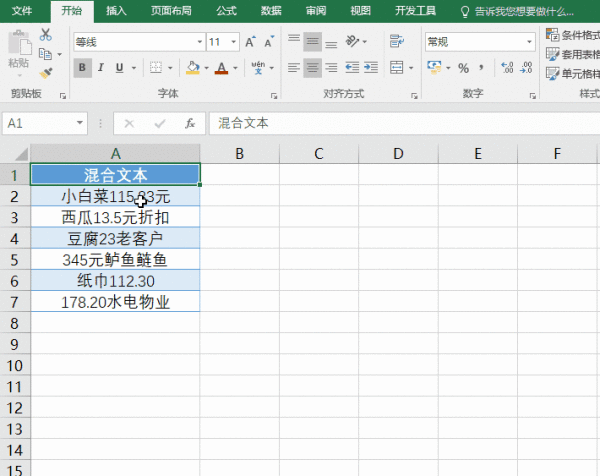Image resolution: width=600 pixels, height=476 pixels.
Task: Click the 粘贴 paste button
Action: [18, 50]
